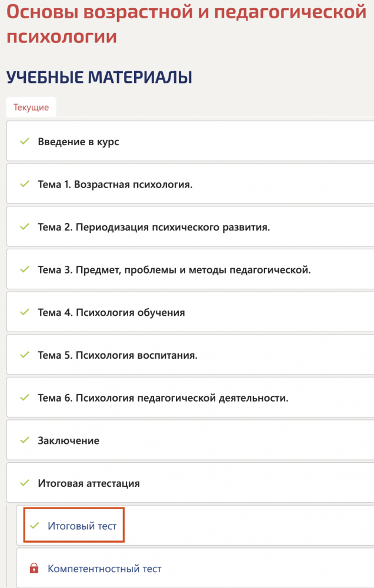Click the checkmark icon beside Итоговый тест

pyautogui.click(x=34, y=526)
